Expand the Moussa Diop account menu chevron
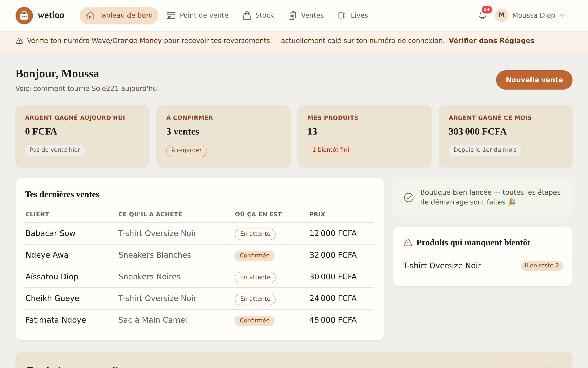 [563, 15]
